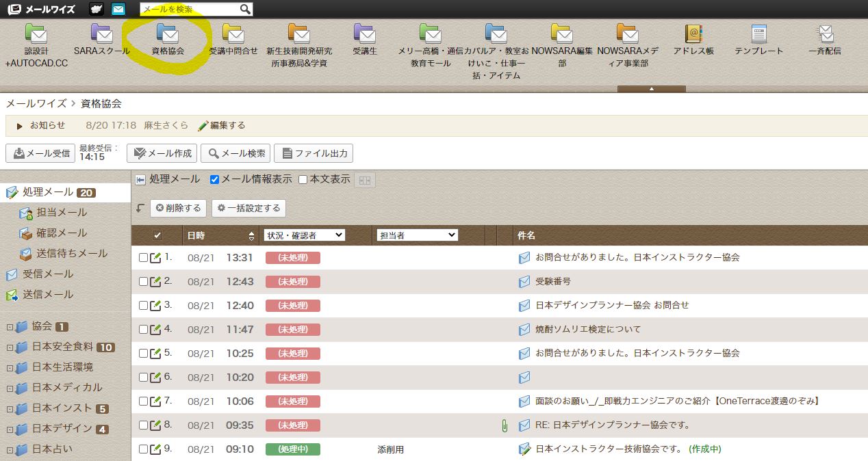This screenshot has width=868, height=461.
Task: Open the アドレス帳 address book icon
Action: (x=693, y=34)
